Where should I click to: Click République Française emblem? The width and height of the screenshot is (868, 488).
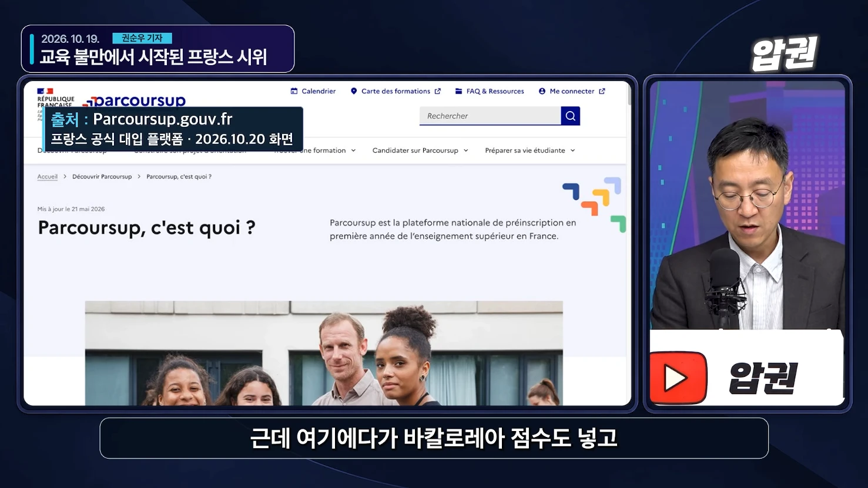click(x=56, y=97)
